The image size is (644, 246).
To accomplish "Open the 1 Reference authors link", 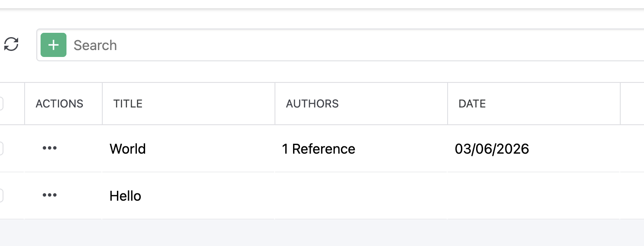I will [x=319, y=149].
